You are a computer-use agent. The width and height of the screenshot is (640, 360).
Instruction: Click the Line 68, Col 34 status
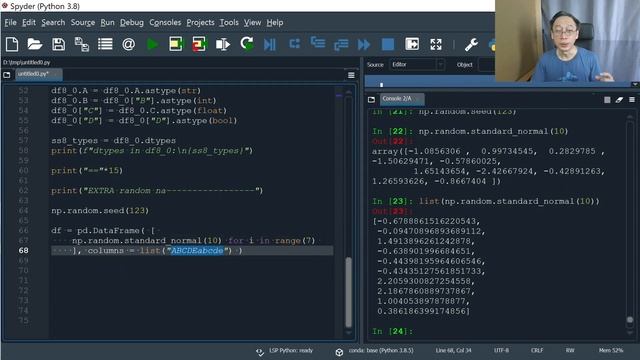tap(453, 351)
